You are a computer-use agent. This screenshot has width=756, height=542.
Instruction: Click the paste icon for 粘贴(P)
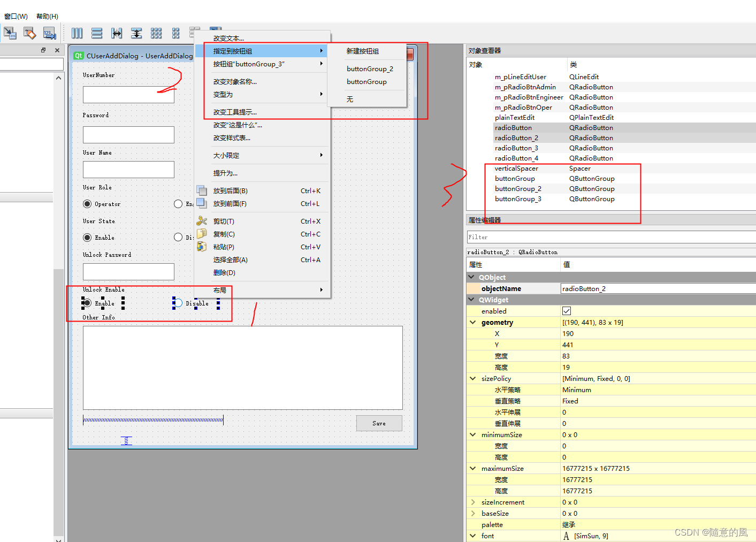click(x=202, y=247)
